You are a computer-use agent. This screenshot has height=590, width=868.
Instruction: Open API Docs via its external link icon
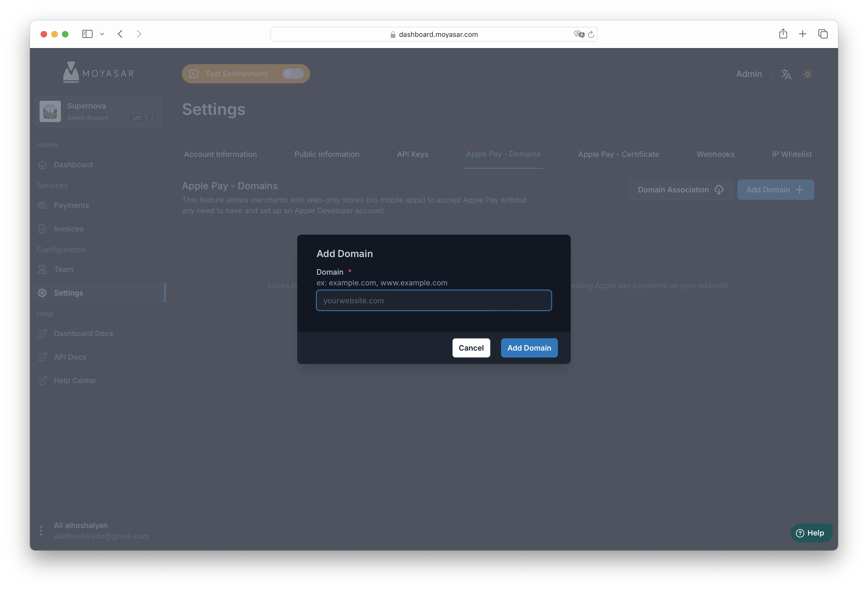[x=42, y=357]
